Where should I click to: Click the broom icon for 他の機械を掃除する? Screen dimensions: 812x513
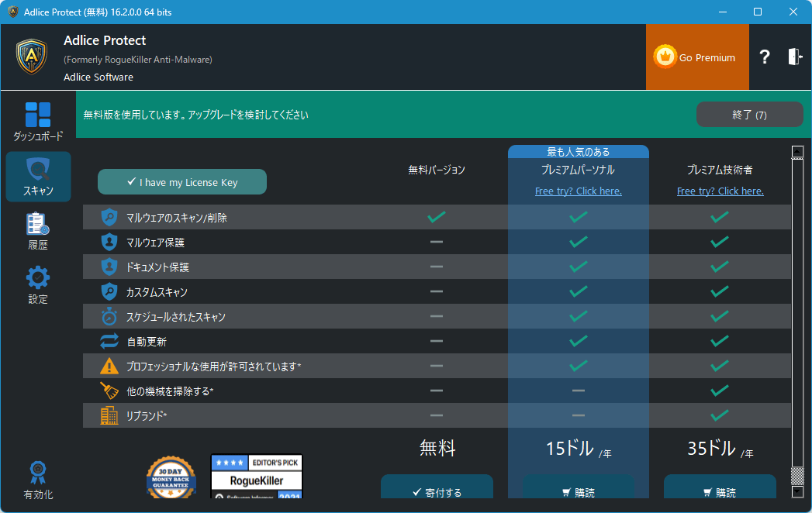[109, 391]
